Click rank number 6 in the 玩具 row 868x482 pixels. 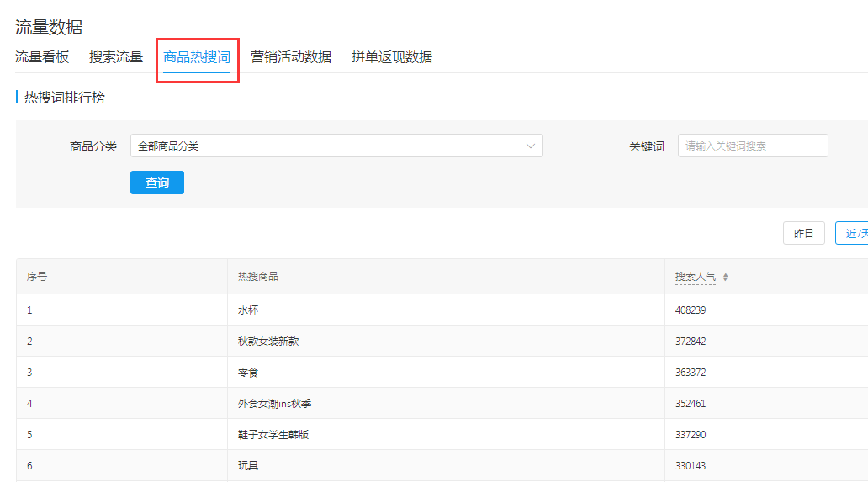[x=29, y=465]
